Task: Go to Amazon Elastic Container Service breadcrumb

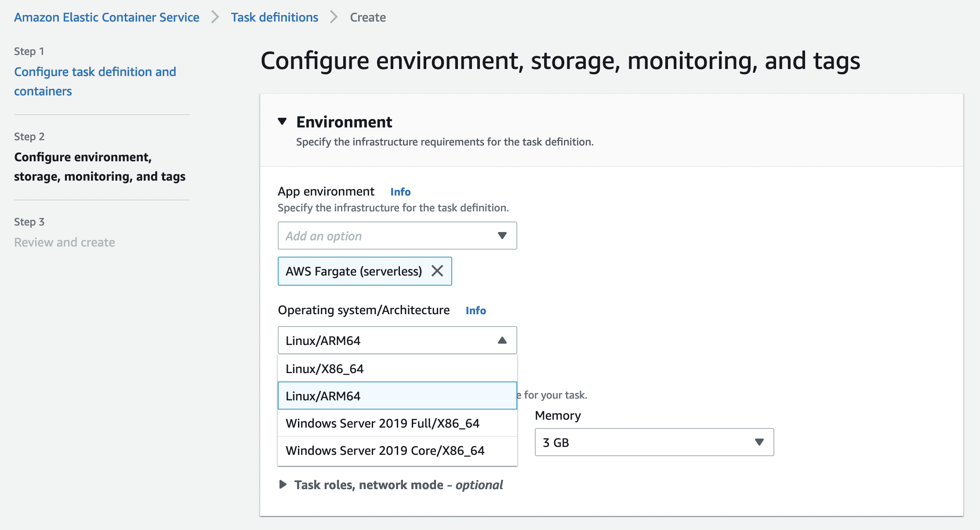Action: click(106, 17)
